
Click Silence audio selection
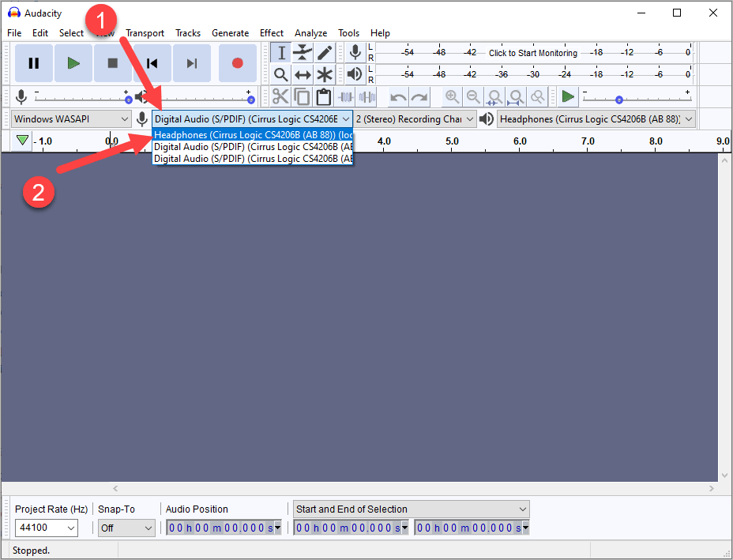coord(367,97)
